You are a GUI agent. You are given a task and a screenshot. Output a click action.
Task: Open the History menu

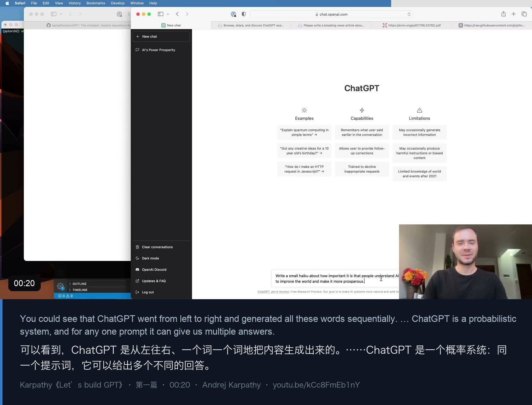coord(75,3)
